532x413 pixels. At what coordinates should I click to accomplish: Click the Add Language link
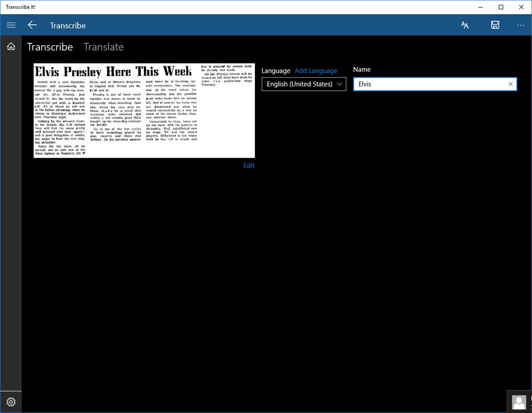point(316,70)
